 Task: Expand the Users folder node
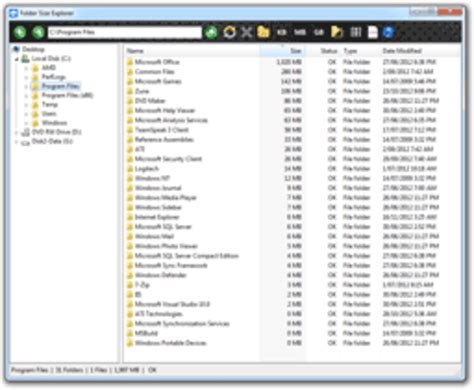(x=26, y=114)
